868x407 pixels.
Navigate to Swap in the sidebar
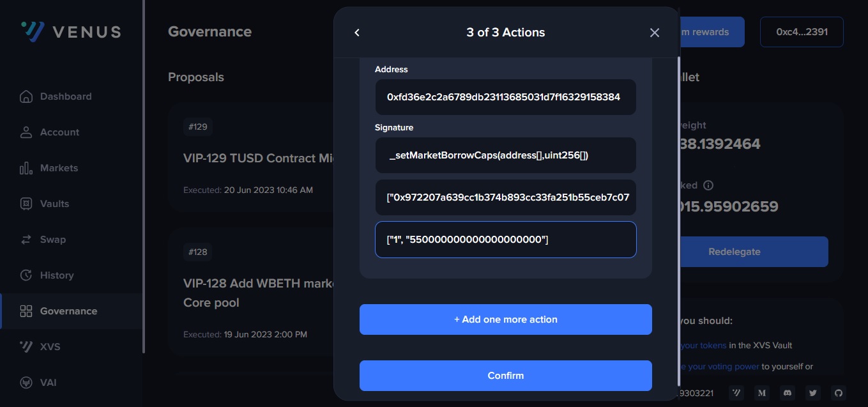[x=52, y=240]
